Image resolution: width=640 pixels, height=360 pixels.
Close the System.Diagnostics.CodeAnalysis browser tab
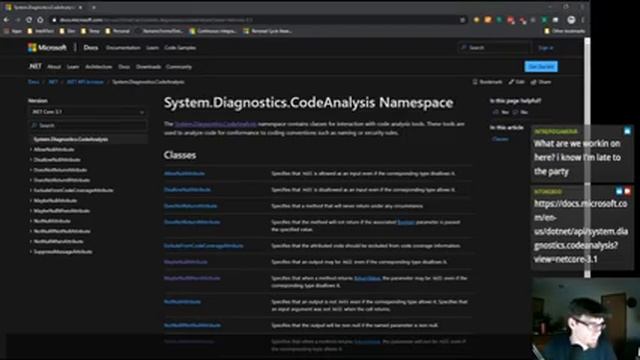[80, 7]
